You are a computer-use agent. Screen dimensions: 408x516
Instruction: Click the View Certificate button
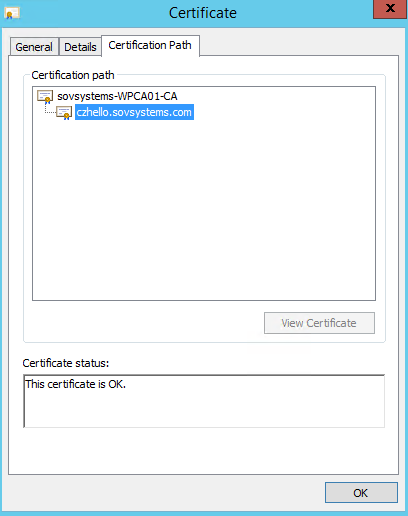tap(319, 323)
